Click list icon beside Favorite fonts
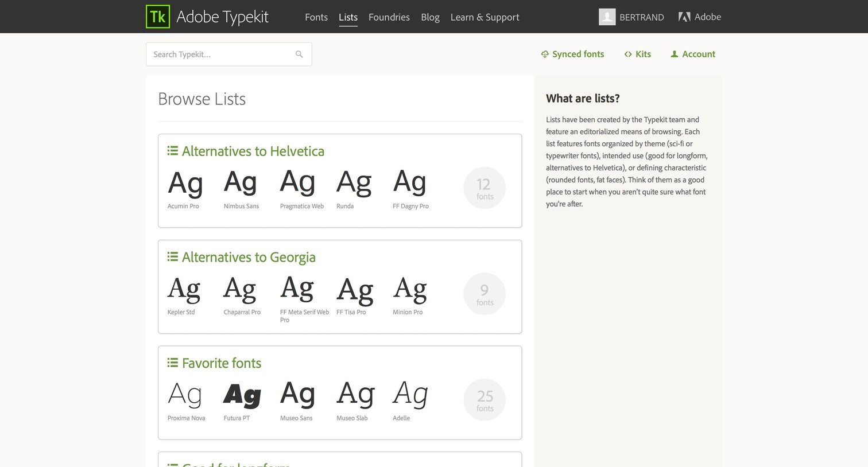Screen dimensions: 868x467 pyautogui.click(x=172, y=363)
